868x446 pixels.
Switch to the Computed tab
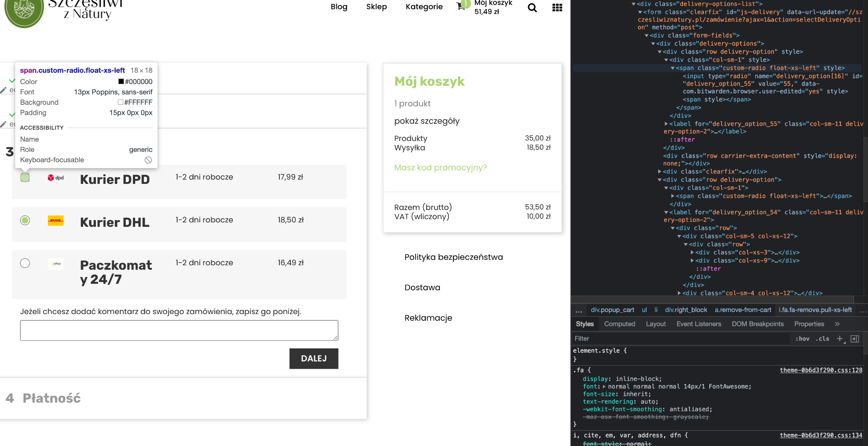coord(619,324)
